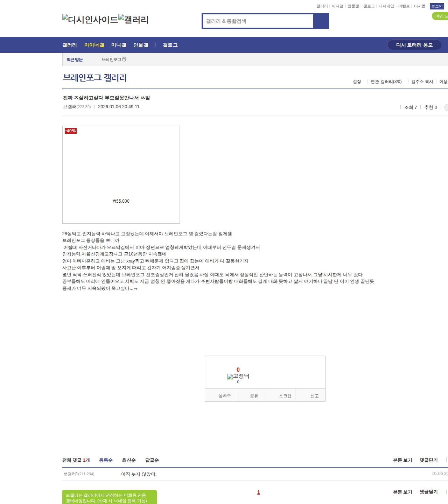Open the gallery 설정 link

(357, 82)
